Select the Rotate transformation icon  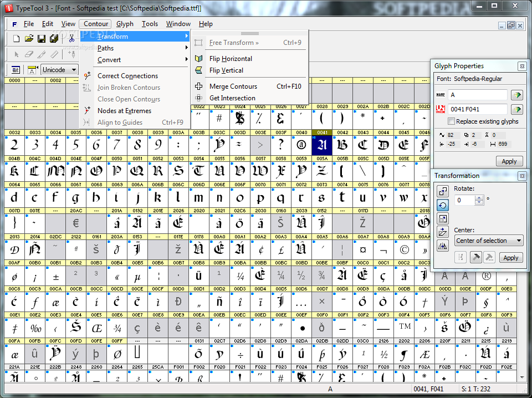point(442,205)
